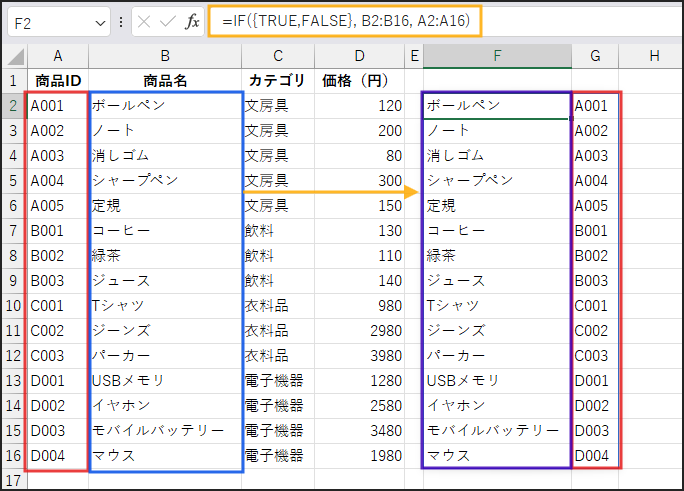Select cell B13 USBメモリ in column B
Viewport: 684px width, 491px height.
pyautogui.click(x=165, y=381)
